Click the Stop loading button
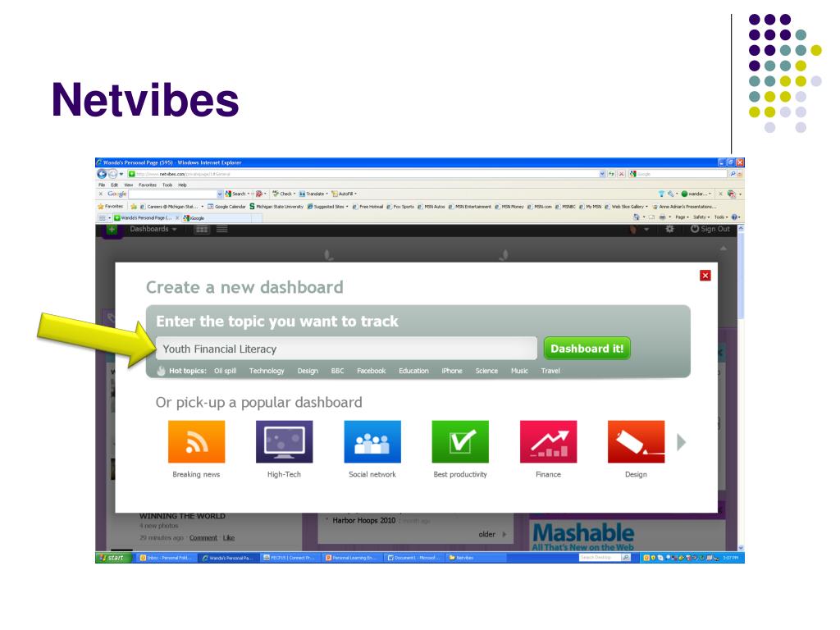840x630 pixels. [622, 174]
